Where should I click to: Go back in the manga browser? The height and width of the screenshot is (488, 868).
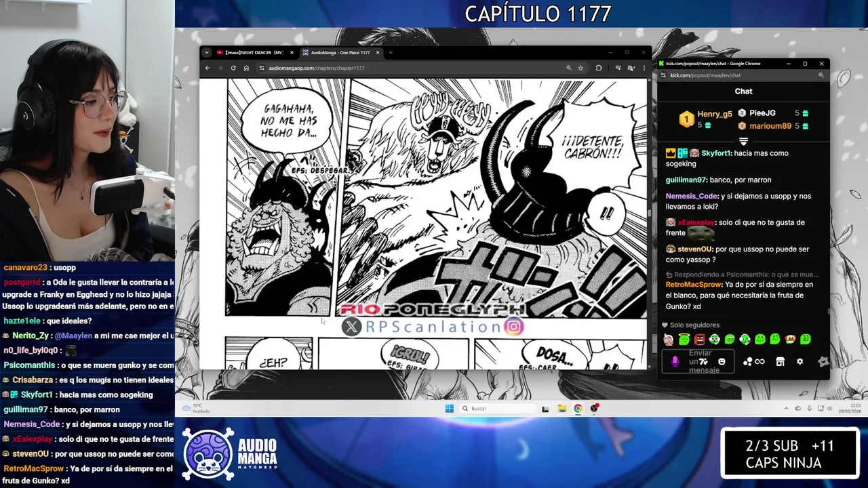tap(208, 68)
